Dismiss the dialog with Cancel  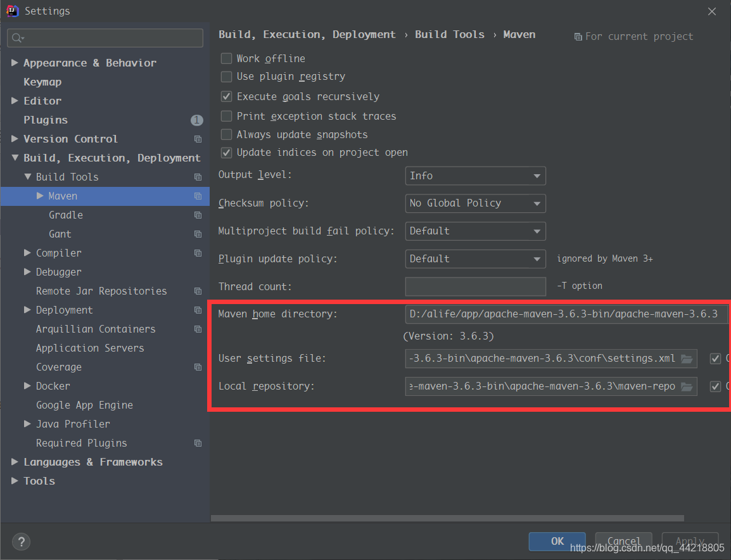(x=623, y=542)
